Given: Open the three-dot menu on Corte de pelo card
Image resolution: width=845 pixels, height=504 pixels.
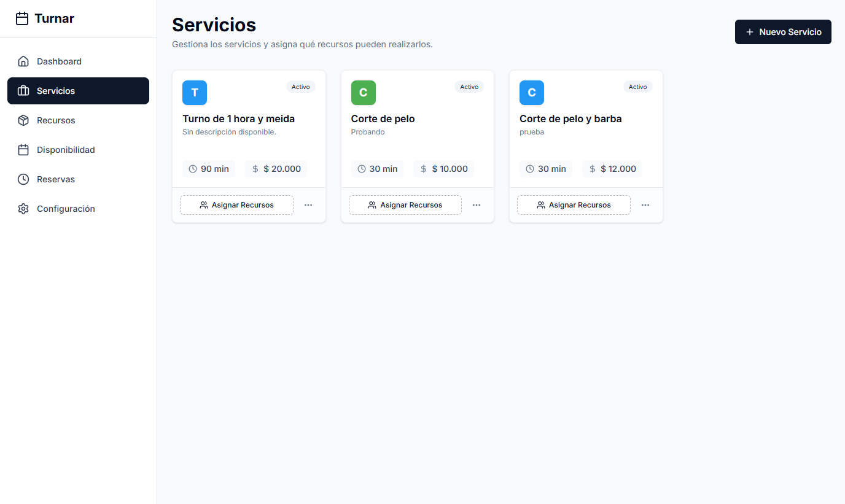Looking at the screenshot, I should (477, 205).
